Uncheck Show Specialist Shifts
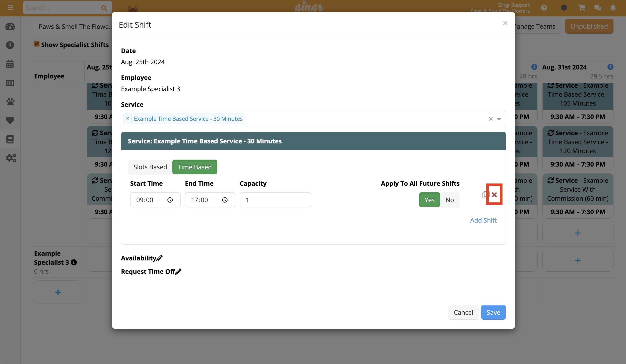The image size is (626, 364). pyautogui.click(x=37, y=44)
